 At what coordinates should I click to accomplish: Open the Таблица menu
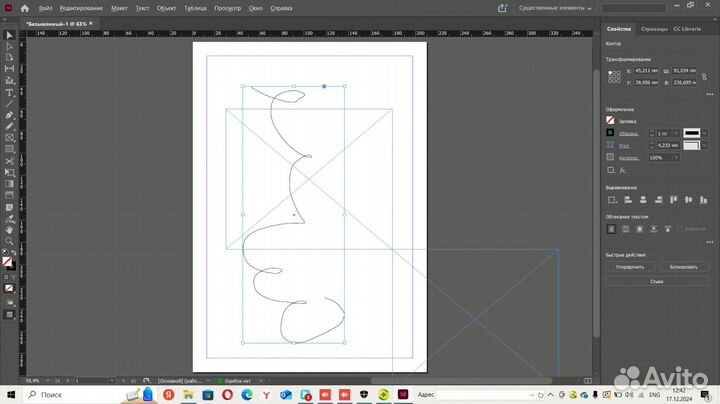tap(195, 8)
